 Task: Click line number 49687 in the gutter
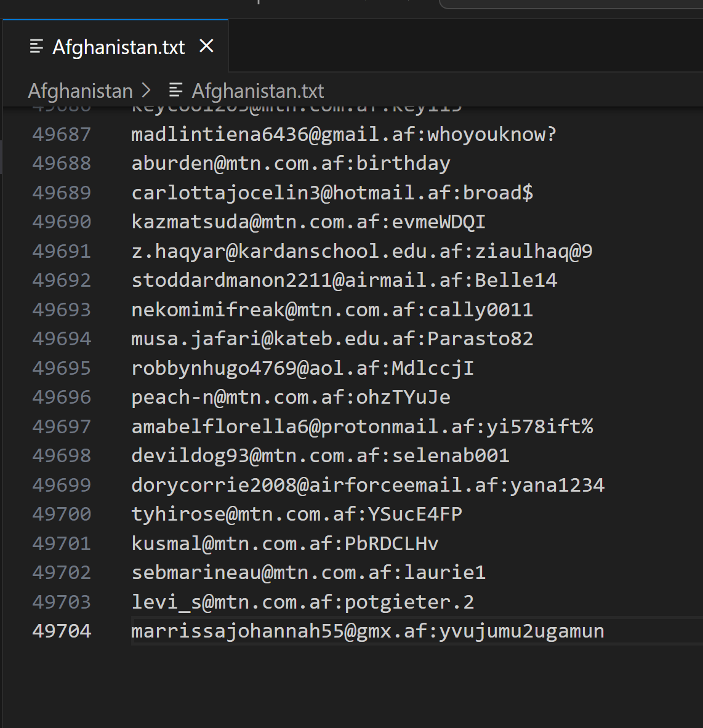click(x=62, y=134)
